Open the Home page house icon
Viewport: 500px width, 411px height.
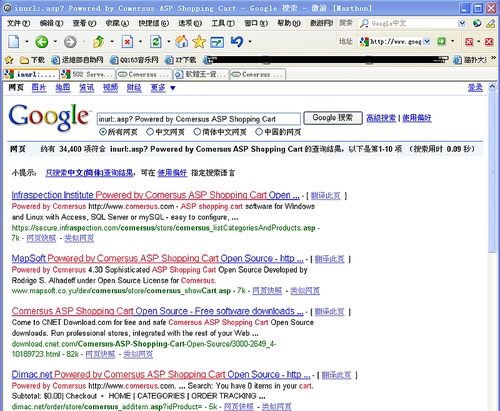point(182,42)
